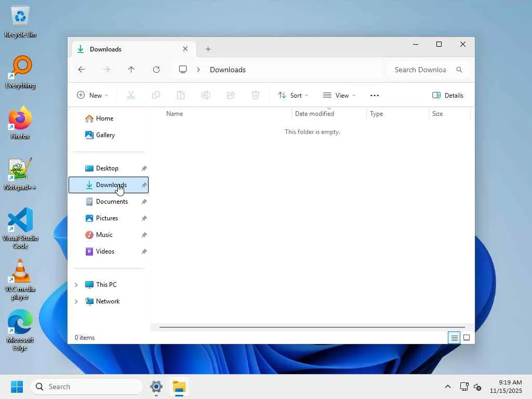Go back with the left arrow button
This screenshot has height=399, width=532.
82,70
